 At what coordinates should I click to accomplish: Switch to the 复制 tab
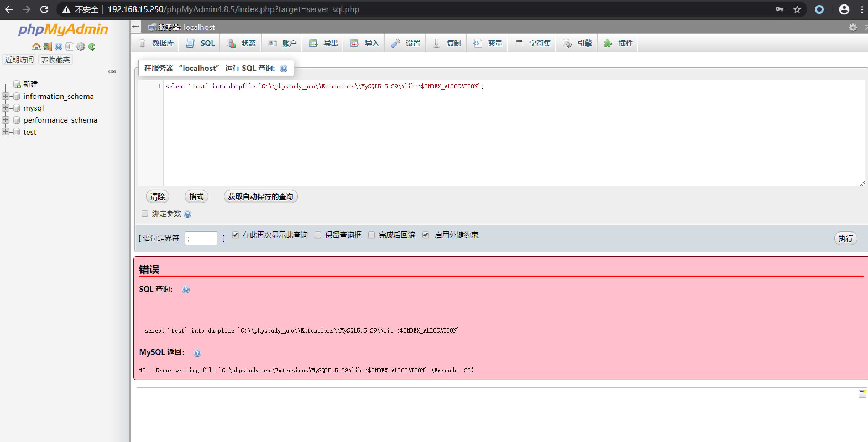click(x=447, y=43)
